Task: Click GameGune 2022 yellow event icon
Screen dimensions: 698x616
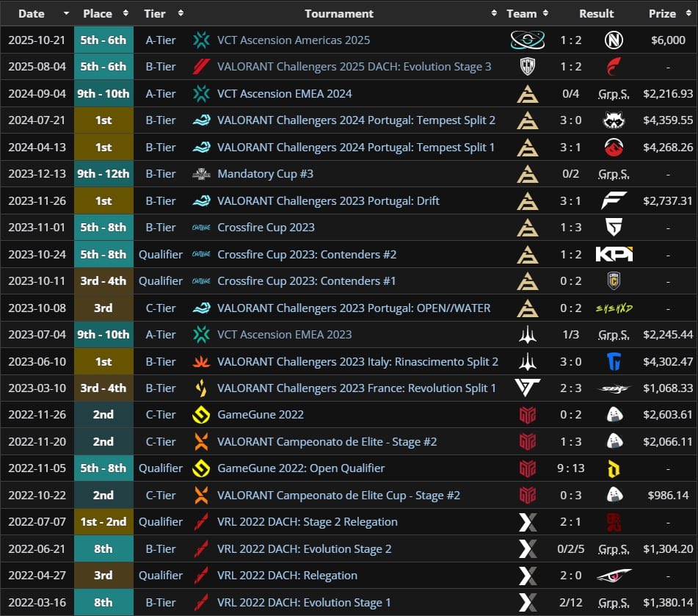Action: click(x=201, y=415)
